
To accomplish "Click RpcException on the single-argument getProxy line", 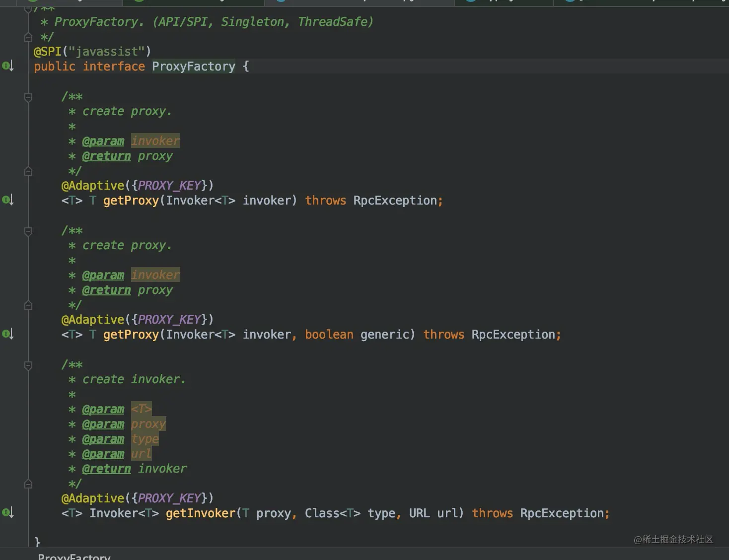I will [x=395, y=201].
